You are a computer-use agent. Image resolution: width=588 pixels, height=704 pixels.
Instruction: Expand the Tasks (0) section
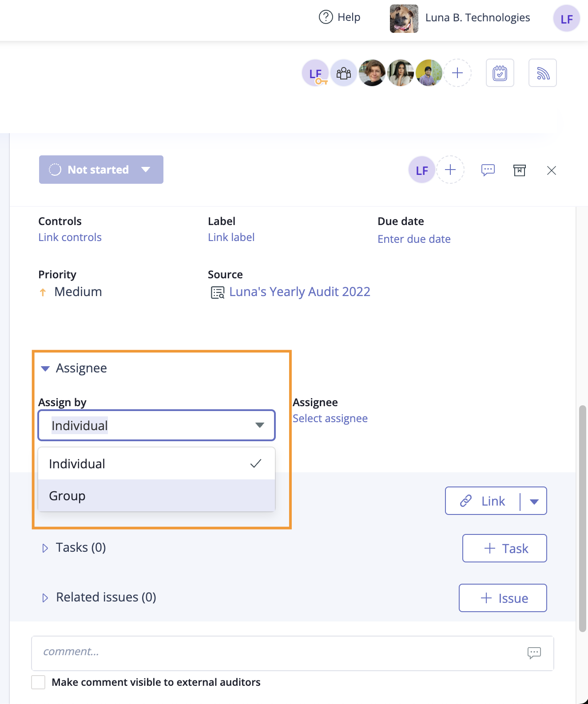click(45, 548)
